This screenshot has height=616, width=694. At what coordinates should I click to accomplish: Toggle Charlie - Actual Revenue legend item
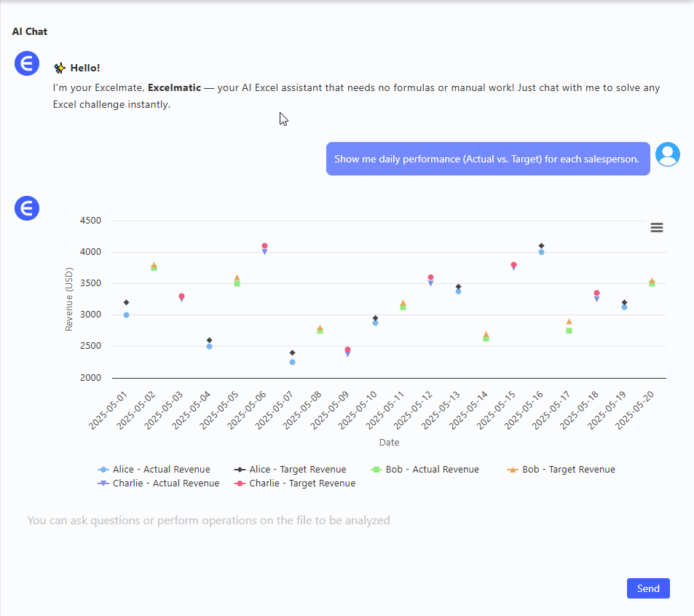(x=159, y=483)
